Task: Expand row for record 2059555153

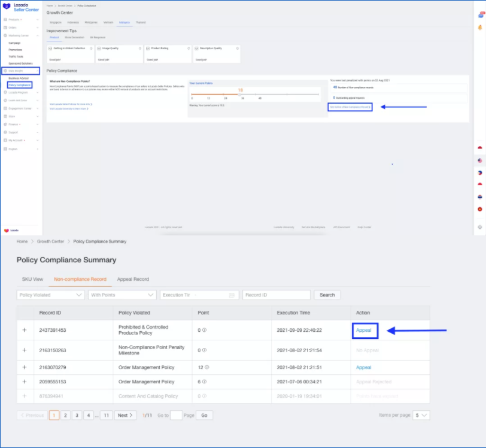Action: pos(25,382)
